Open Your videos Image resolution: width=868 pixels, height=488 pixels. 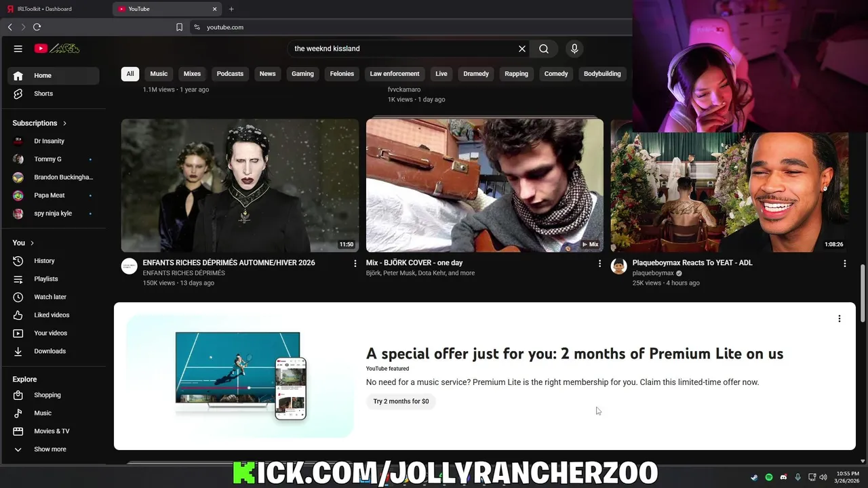(54, 333)
